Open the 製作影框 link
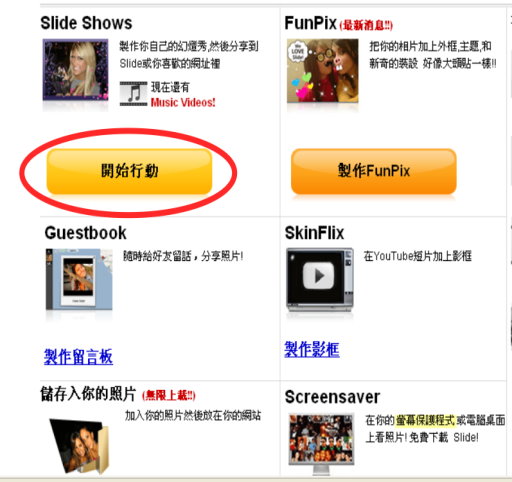Image resolution: width=512 pixels, height=482 pixels. point(312,350)
